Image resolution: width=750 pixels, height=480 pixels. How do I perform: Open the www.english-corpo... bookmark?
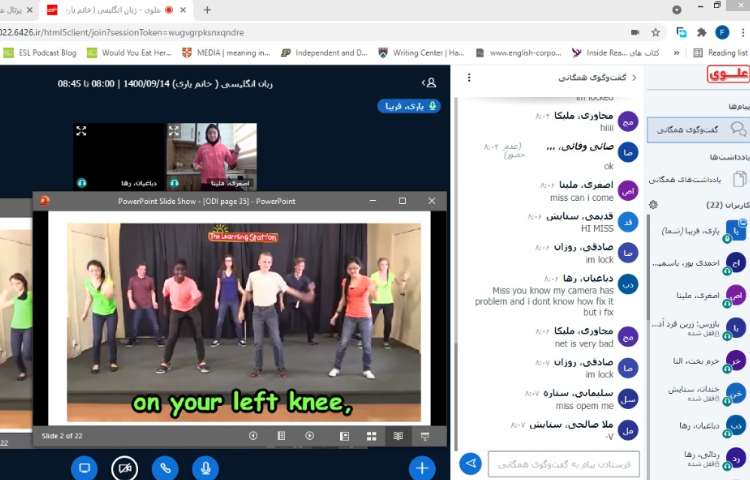[x=519, y=53]
